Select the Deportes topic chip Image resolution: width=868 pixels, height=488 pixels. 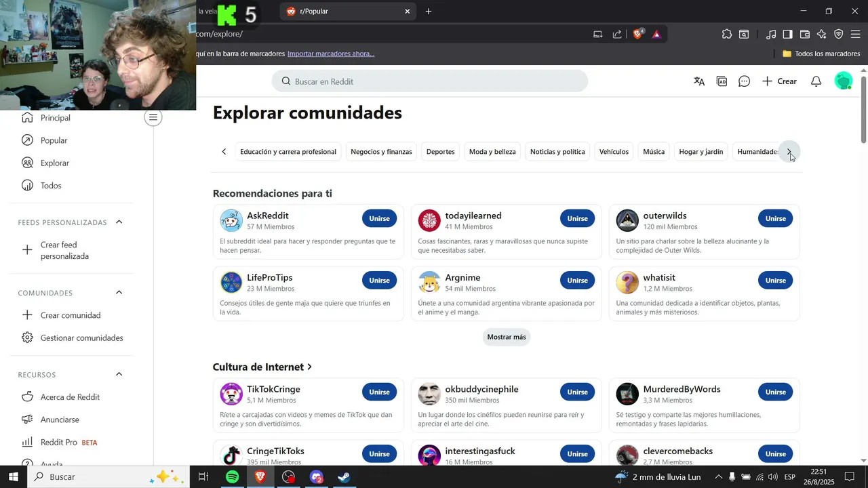[441, 152]
